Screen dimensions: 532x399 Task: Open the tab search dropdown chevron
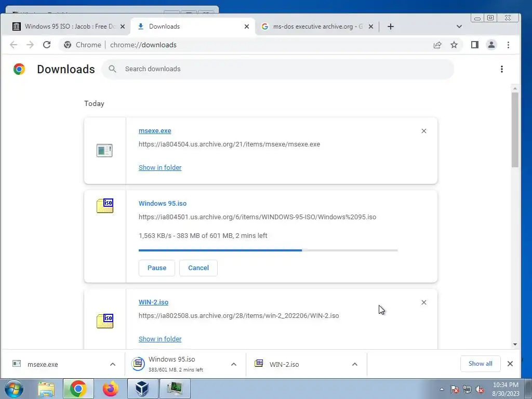[x=459, y=26]
